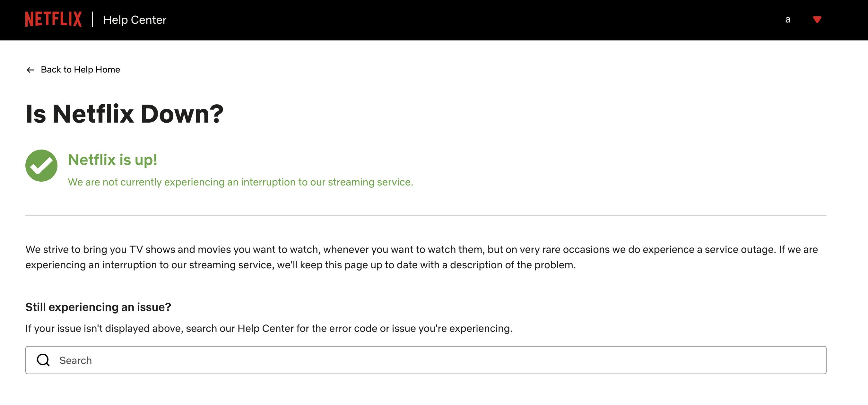Click the green checkmark status icon
This screenshot has height=405, width=868.
41,166
